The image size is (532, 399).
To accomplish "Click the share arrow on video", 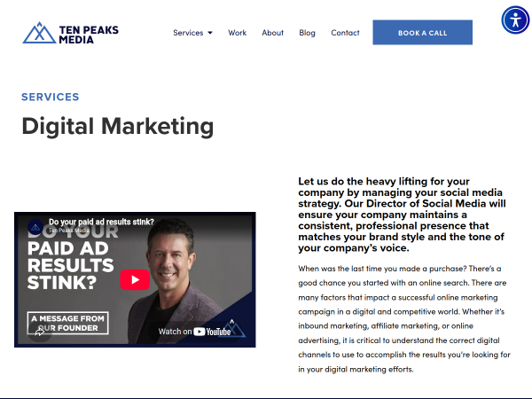I will click(x=40, y=332).
